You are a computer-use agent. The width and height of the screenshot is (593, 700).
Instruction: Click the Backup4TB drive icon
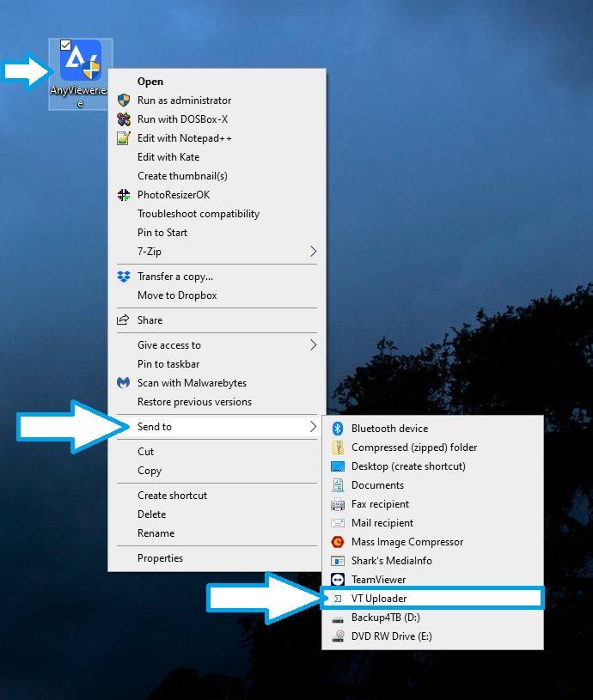(338, 618)
